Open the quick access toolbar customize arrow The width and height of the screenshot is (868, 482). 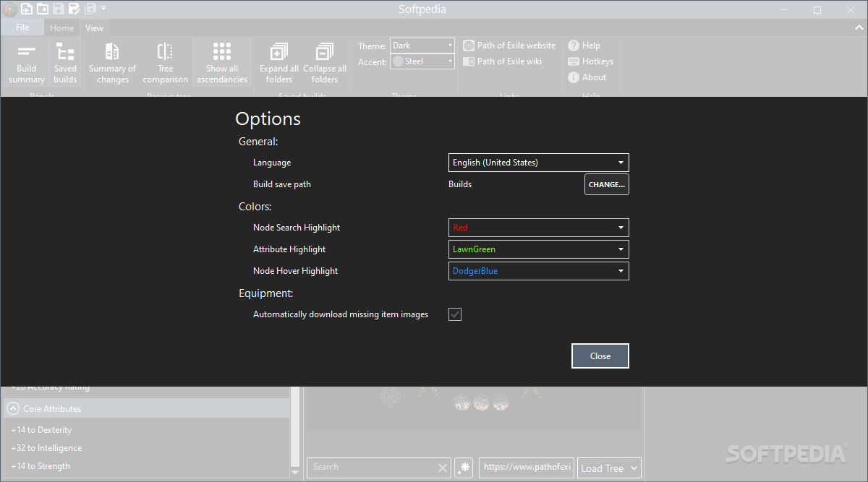pyautogui.click(x=103, y=9)
